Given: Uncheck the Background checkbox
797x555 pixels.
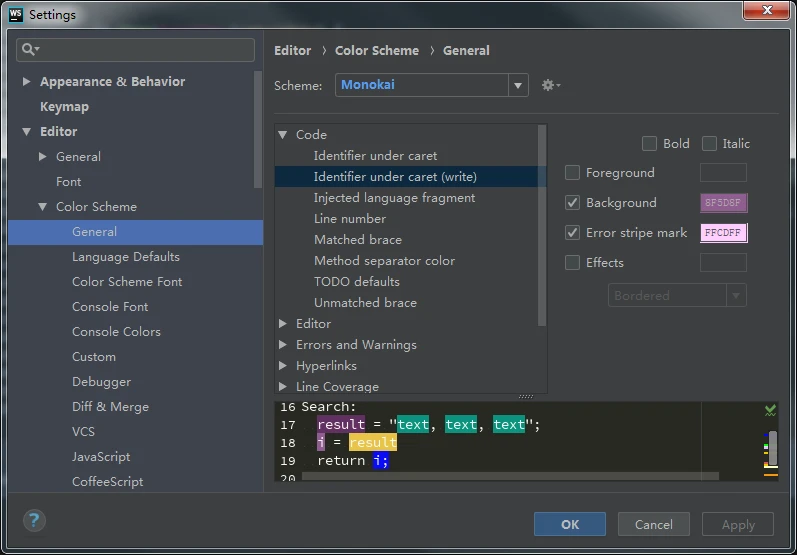Looking at the screenshot, I should 573,203.
